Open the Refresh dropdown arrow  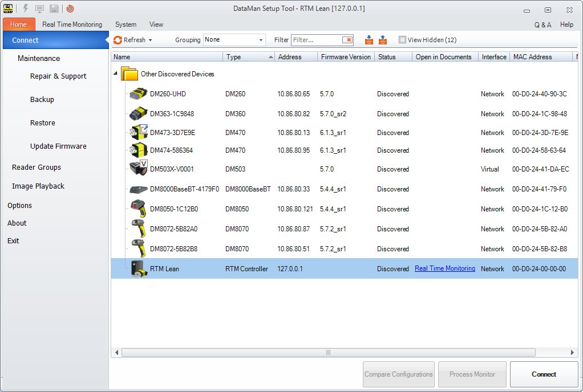151,40
